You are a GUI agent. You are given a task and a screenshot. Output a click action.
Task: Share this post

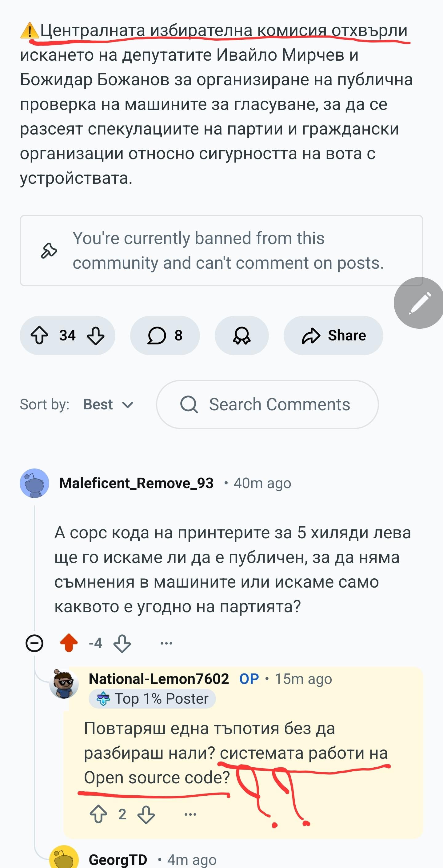(x=333, y=336)
